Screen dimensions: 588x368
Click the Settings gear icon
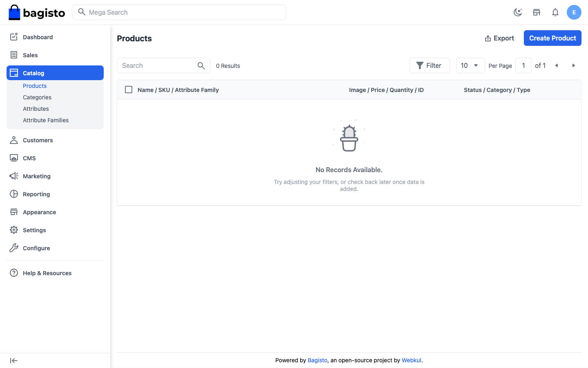(x=14, y=230)
